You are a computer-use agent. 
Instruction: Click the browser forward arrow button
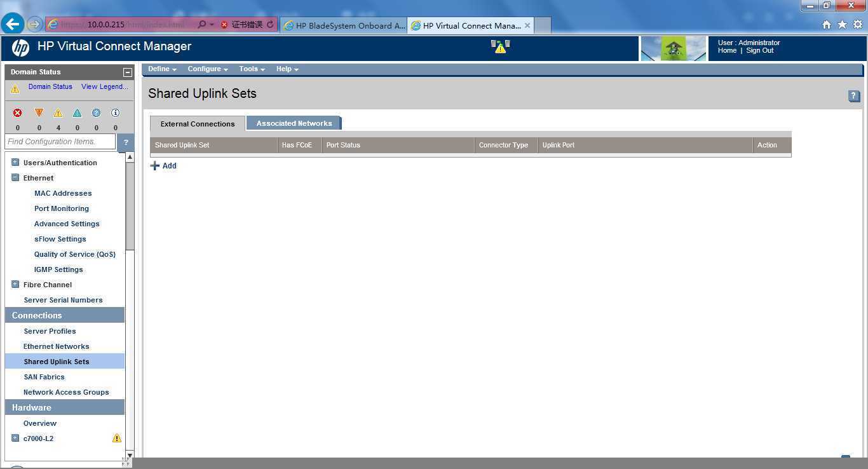[x=34, y=24]
